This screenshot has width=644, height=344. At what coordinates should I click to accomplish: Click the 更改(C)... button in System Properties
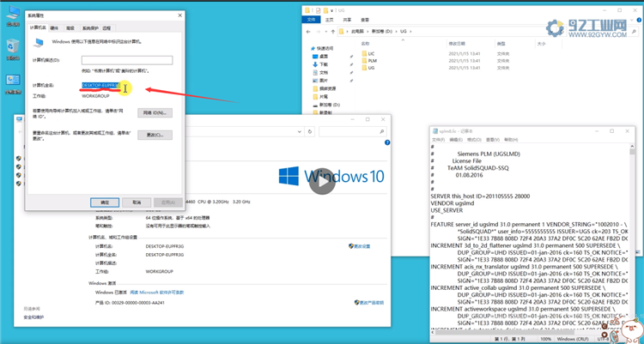(x=155, y=135)
